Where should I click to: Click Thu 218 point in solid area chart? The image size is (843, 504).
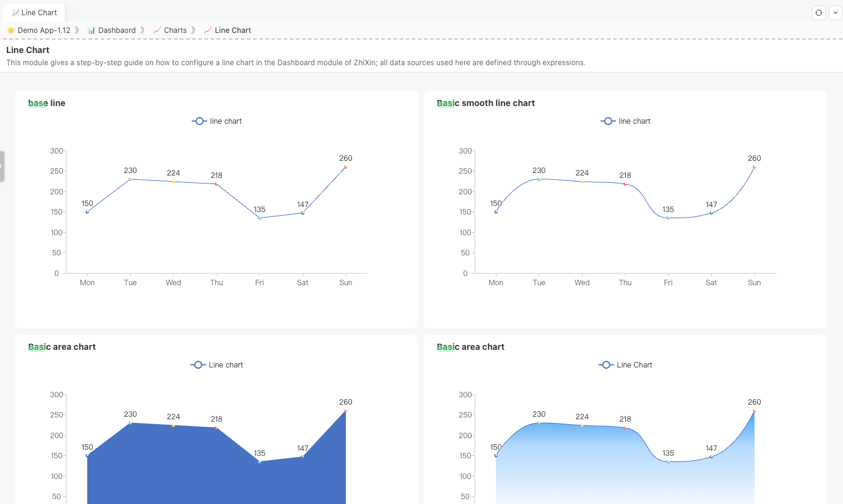(217, 428)
